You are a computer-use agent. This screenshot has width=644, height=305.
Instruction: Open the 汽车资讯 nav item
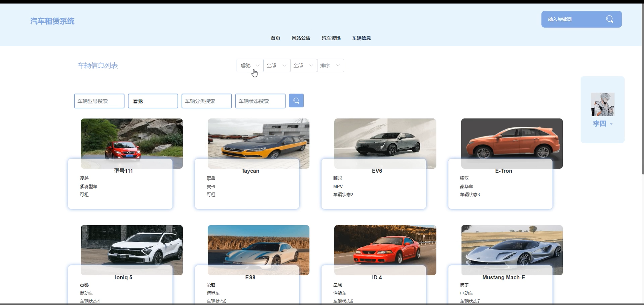click(x=331, y=38)
